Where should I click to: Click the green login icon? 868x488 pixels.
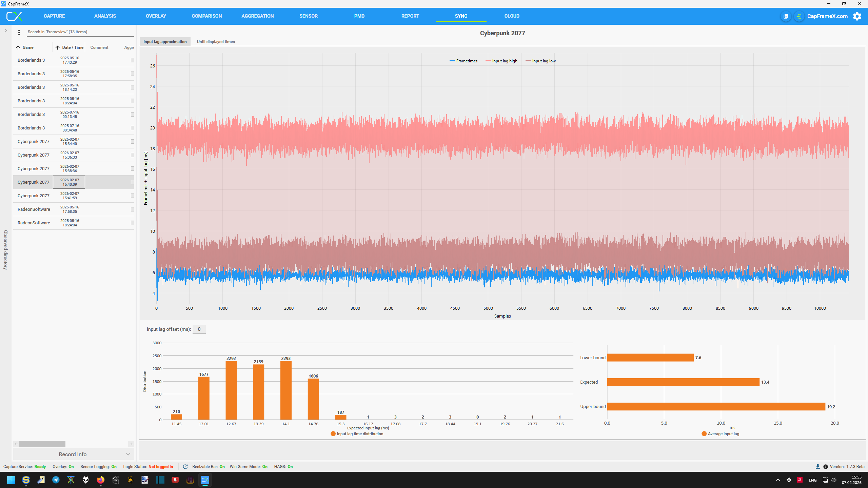pos(799,16)
